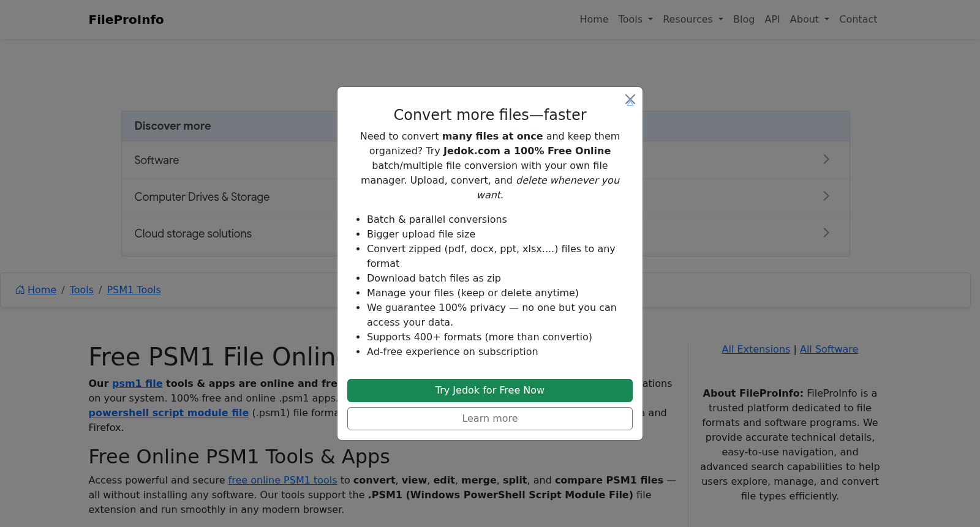Click the home icon in breadcrumb

tap(20, 290)
